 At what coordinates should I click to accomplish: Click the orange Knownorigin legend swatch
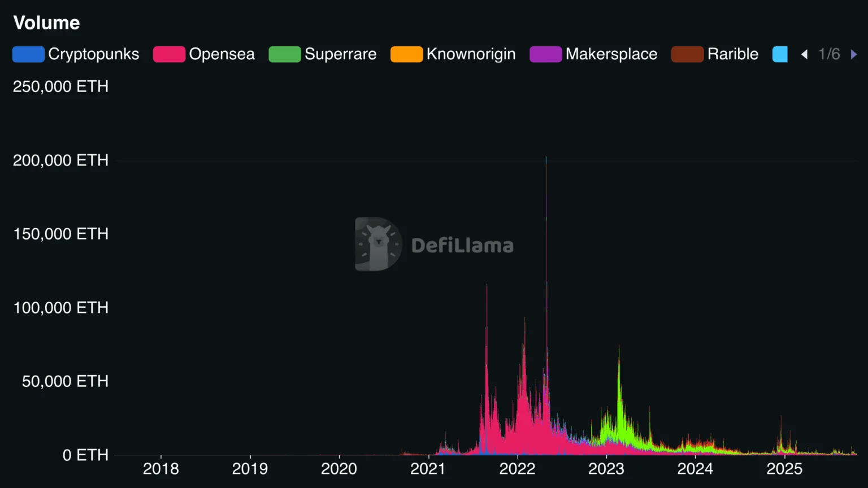406,54
